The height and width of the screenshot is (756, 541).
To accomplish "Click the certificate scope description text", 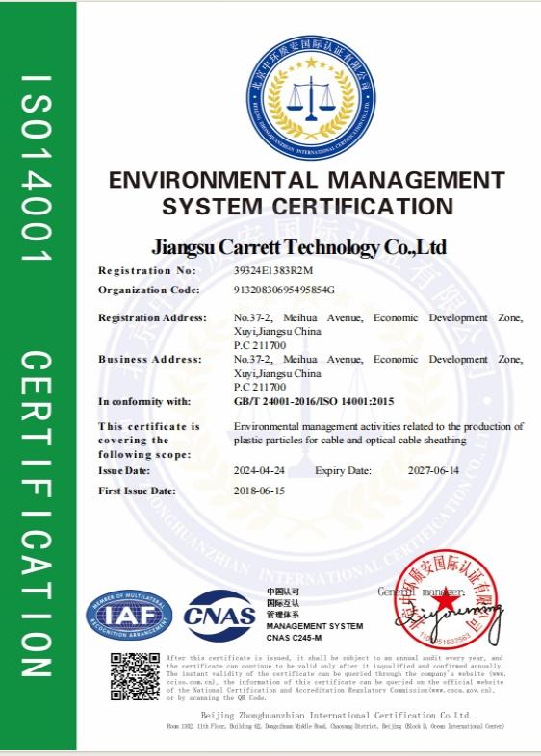I will click(x=378, y=433).
